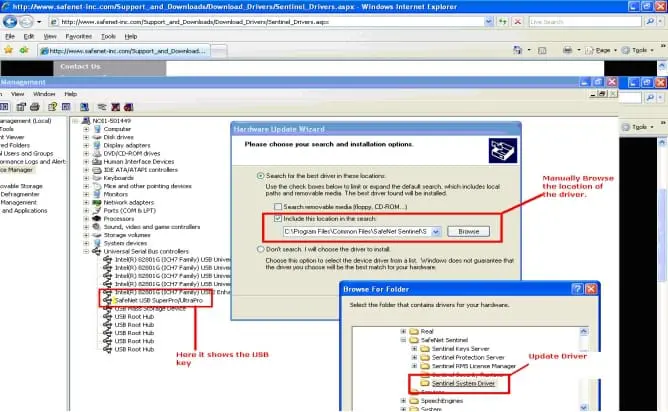This screenshot has height=412, width=668.
Task: Select Don't search, I will choose option
Action: (261, 249)
